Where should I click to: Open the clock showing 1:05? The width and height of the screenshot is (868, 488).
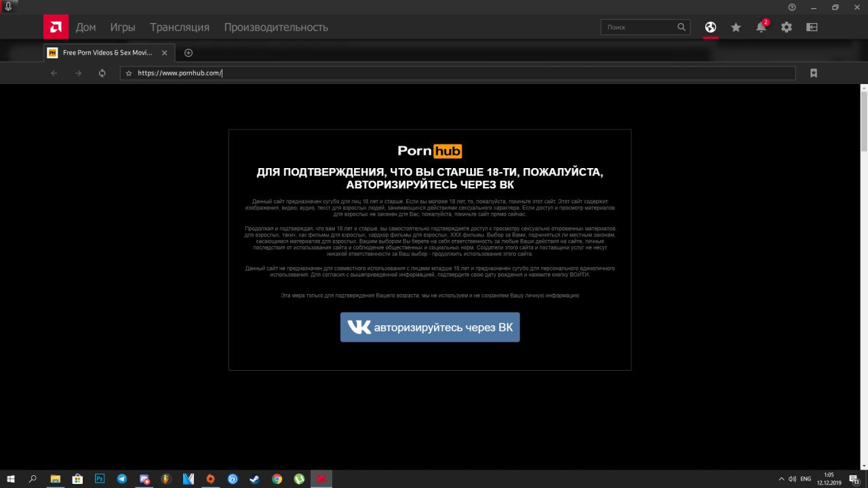tap(829, 479)
